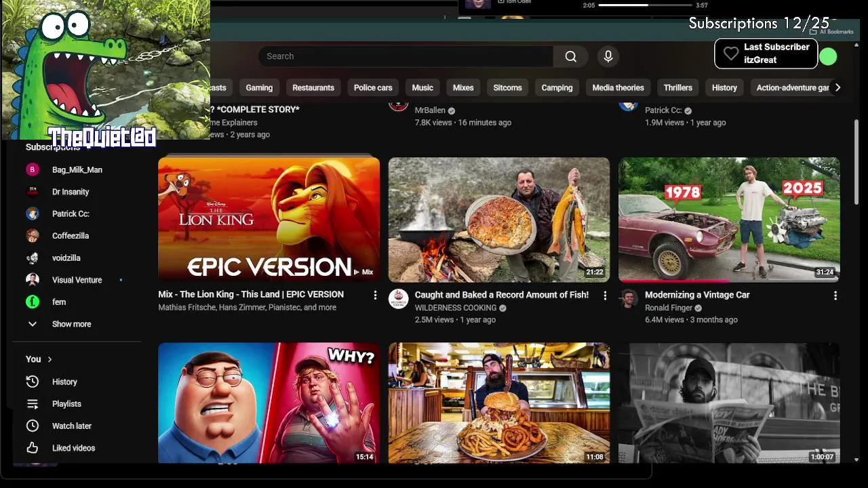
Task: Click the heart icon in Last Subscriber box
Action: [x=731, y=54]
